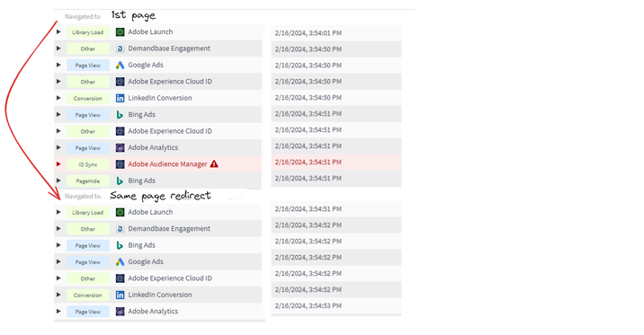Click the LinkedIn icon in the 3:54:50 PM row
644x335 pixels.
pos(120,98)
